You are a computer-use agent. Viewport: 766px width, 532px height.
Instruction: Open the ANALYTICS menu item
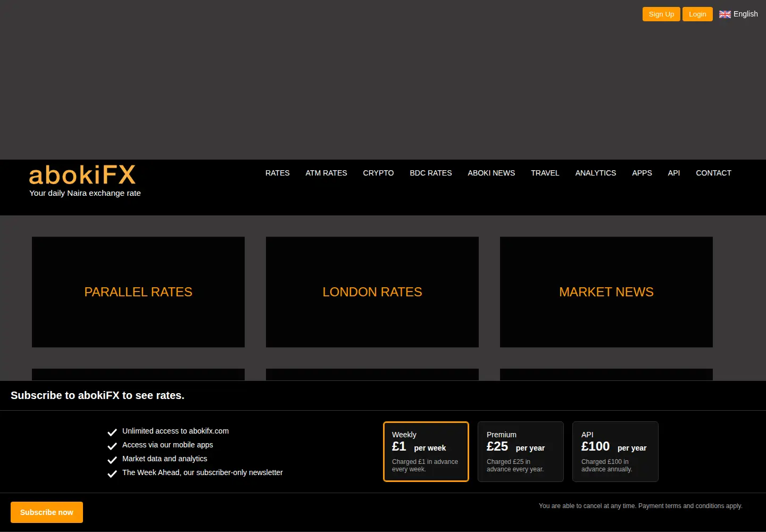(x=596, y=173)
